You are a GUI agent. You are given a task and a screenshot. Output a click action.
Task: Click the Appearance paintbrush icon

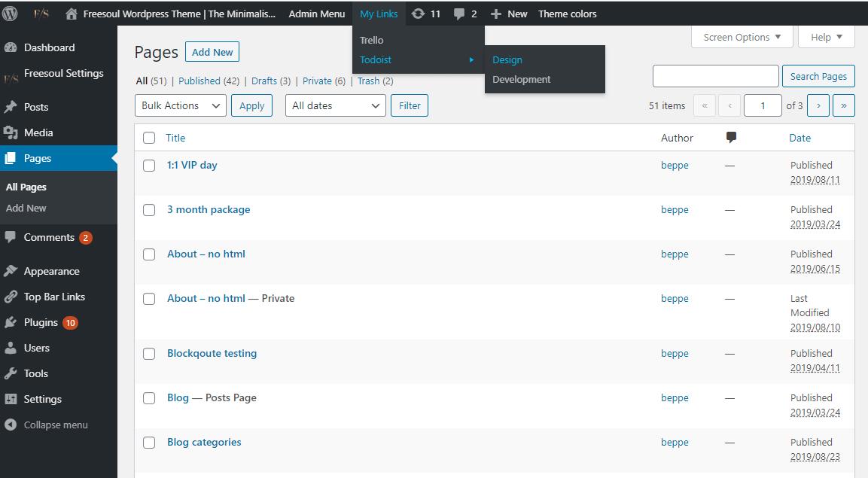click(11, 271)
